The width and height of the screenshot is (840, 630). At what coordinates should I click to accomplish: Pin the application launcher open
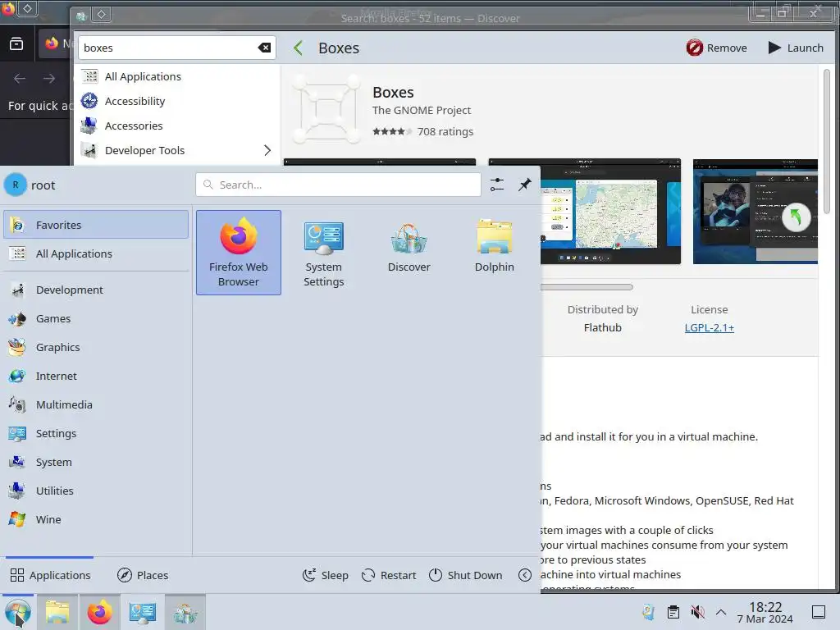[x=524, y=185]
